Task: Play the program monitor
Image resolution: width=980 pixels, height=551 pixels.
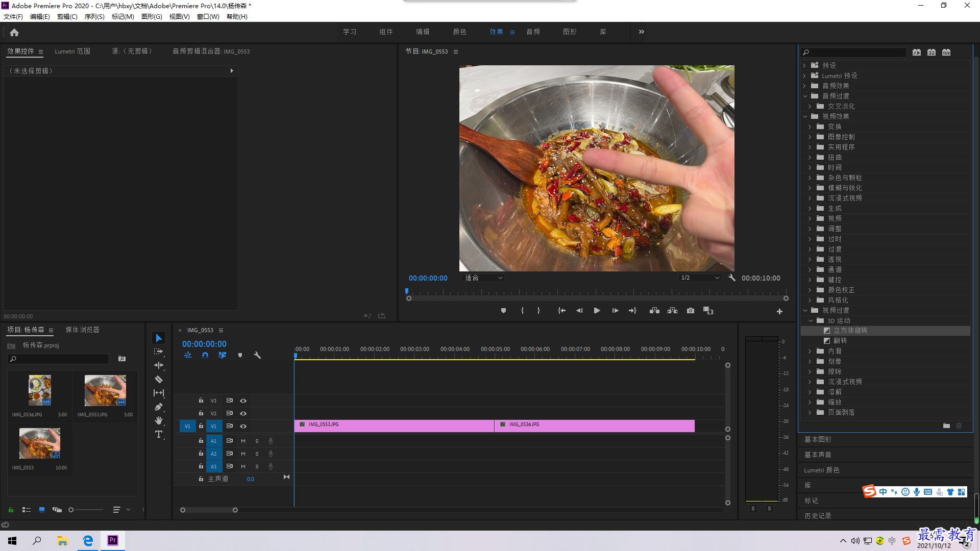Action: click(x=597, y=311)
